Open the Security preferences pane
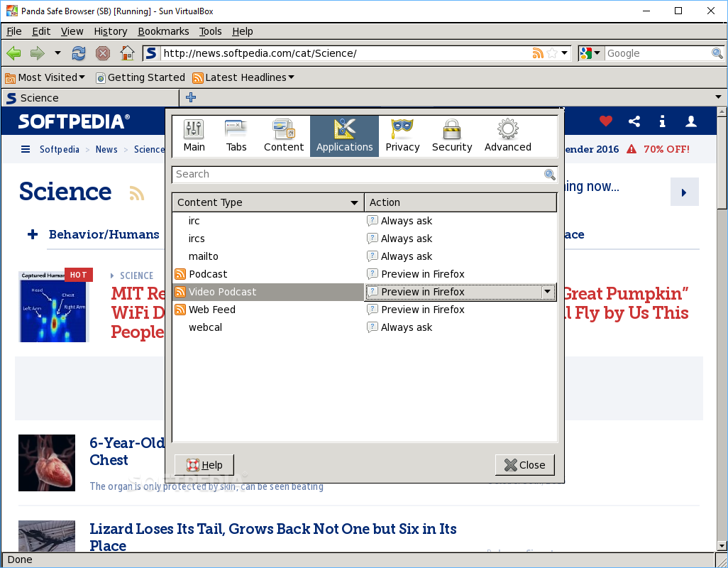728x568 pixels. (x=452, y=136)
